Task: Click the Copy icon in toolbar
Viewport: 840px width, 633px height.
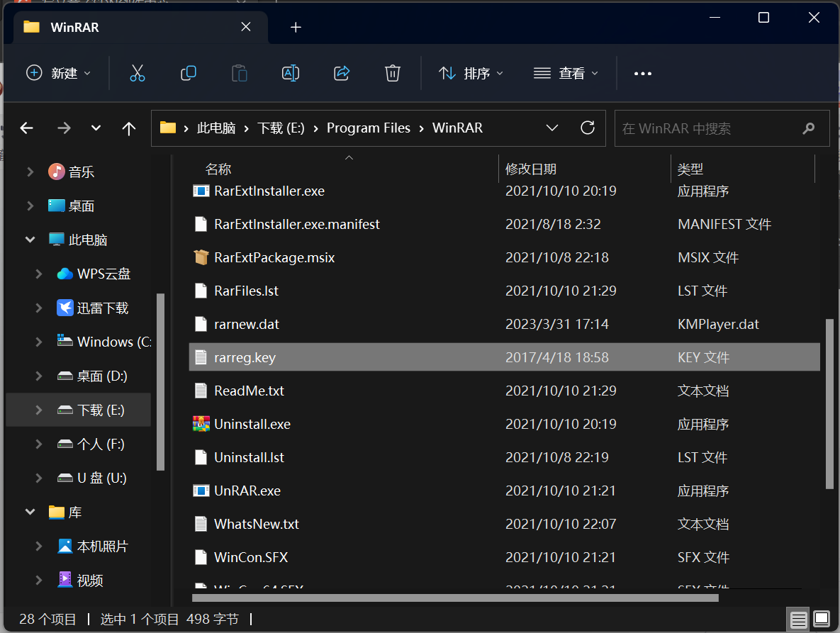Action: [188, 73]
